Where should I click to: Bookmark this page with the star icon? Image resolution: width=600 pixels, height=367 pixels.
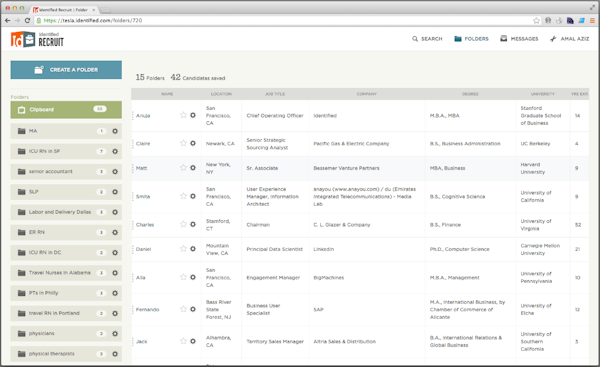click(536, 20)
